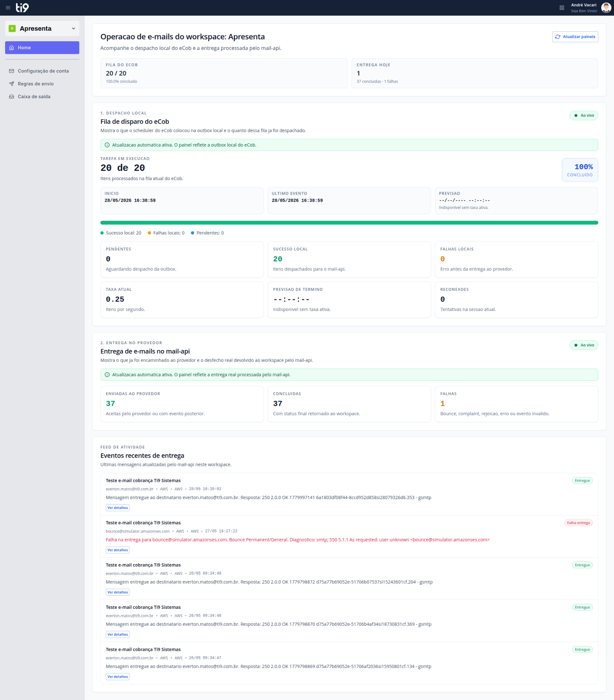The image size is (614, 700).
Task: Click the Falha entrega status badge
Action: coord(578,523)
